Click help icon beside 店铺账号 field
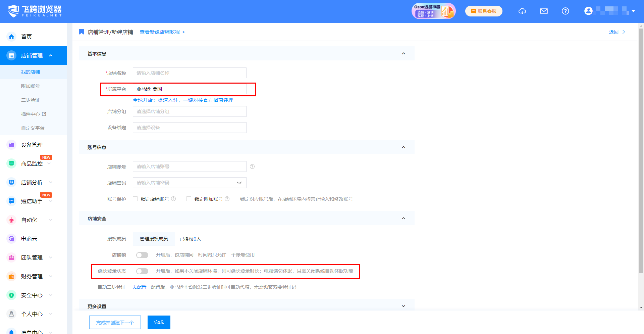 pyautogui.click(x=252, y=166)
